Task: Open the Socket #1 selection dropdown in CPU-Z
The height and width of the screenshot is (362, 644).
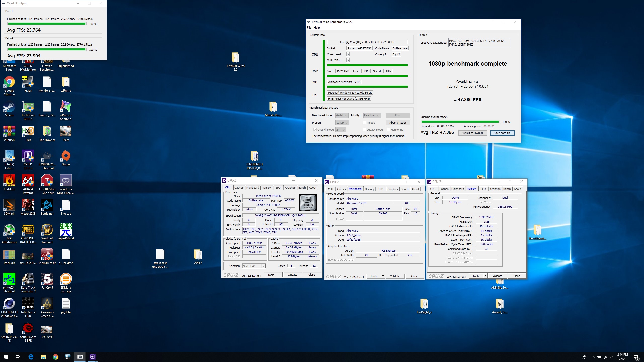Action: 254,266
